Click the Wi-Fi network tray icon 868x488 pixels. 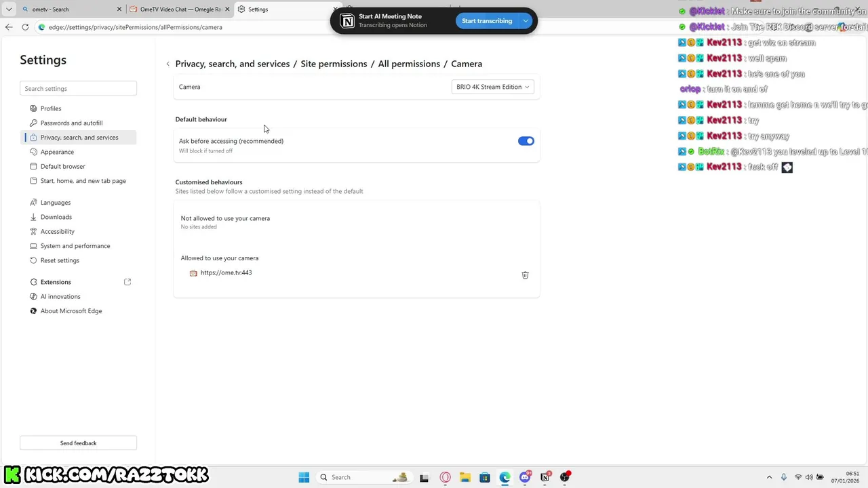point(798,477)
